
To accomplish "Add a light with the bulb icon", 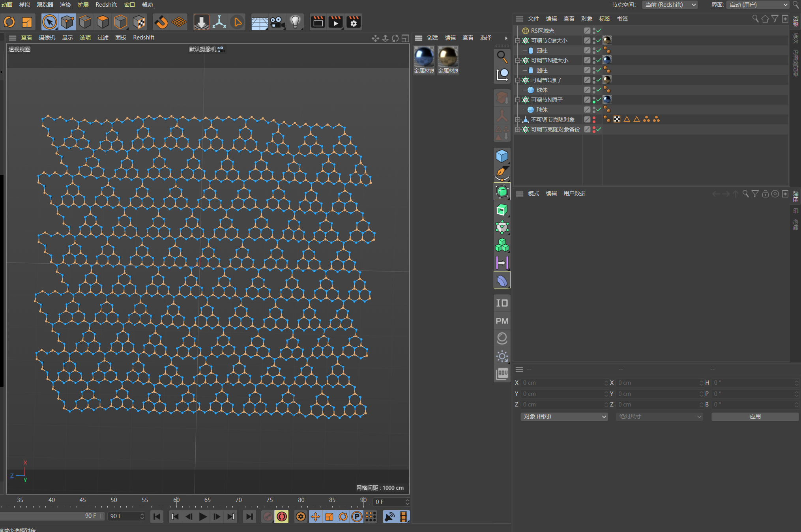I will tap(295, 22).
